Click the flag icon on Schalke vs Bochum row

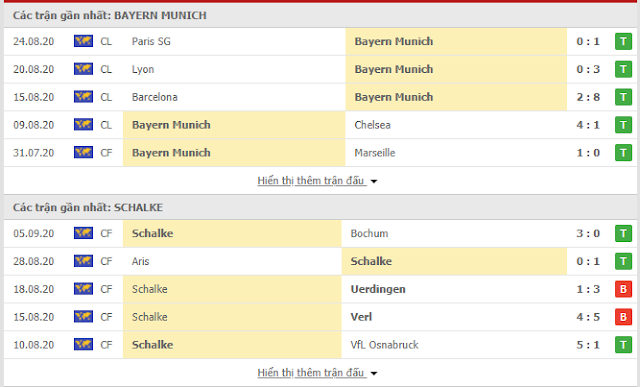pos(83,233)
